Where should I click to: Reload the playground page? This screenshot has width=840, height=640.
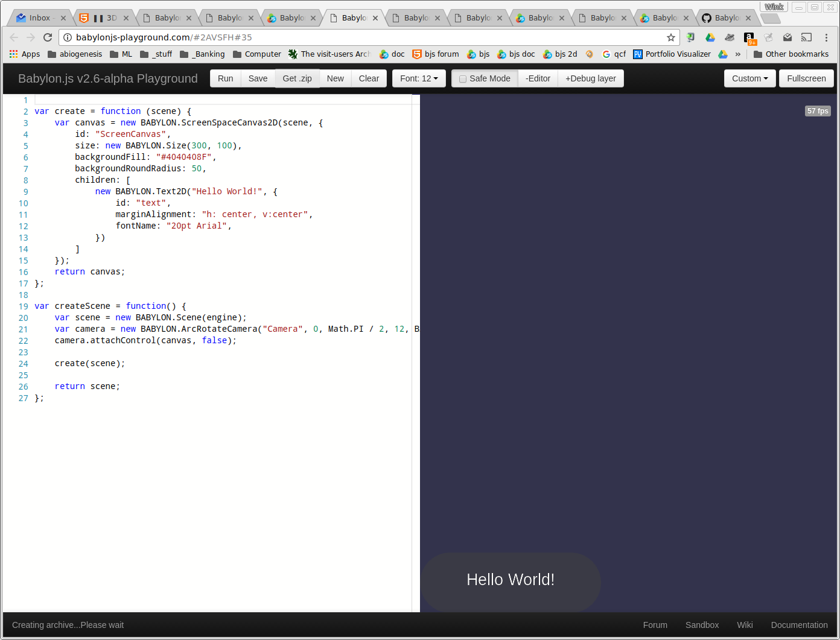[x=48, y=37]
